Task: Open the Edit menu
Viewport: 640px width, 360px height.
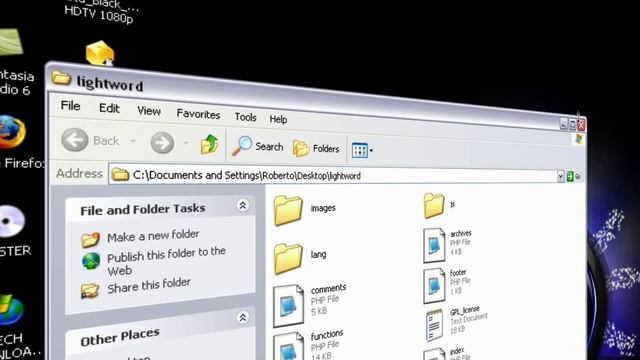Action: pyautogui.click(x=109, y=108)
